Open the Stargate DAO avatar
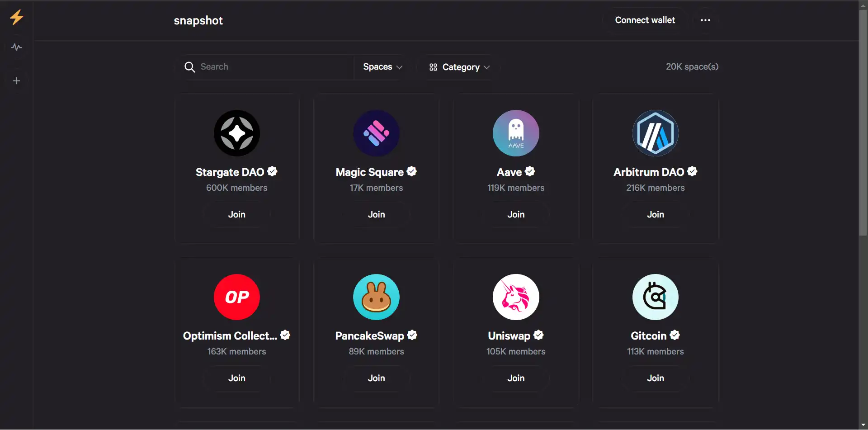Viewport: 868px width, 430px height. pyautogui.click(x=237, y=133)
